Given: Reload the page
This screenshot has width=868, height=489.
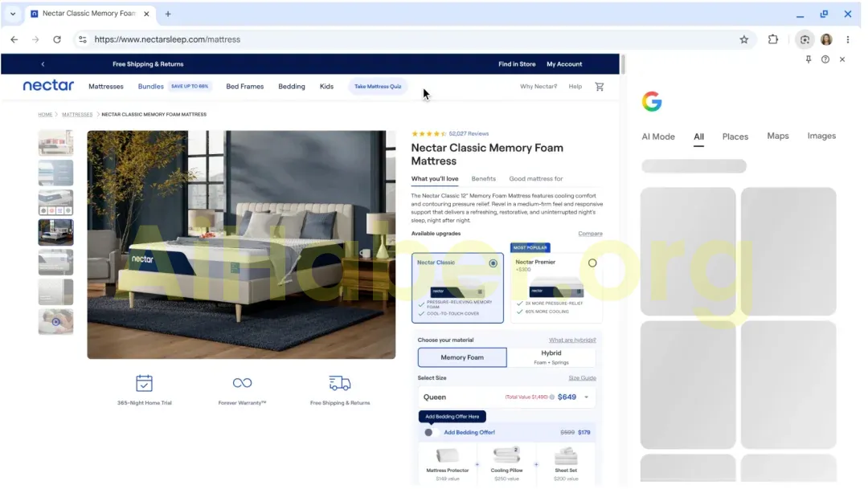Looking at the screenshot, I should tap(57, 39).
